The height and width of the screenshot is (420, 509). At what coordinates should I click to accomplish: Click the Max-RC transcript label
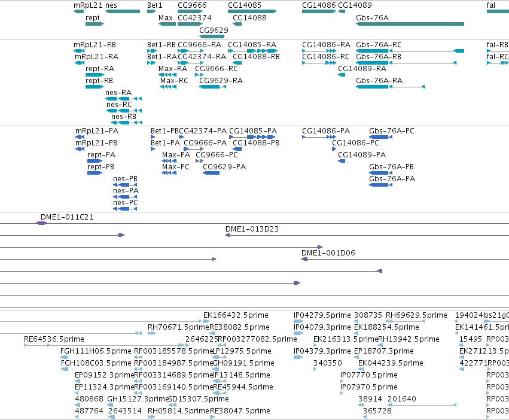[174, 81]
